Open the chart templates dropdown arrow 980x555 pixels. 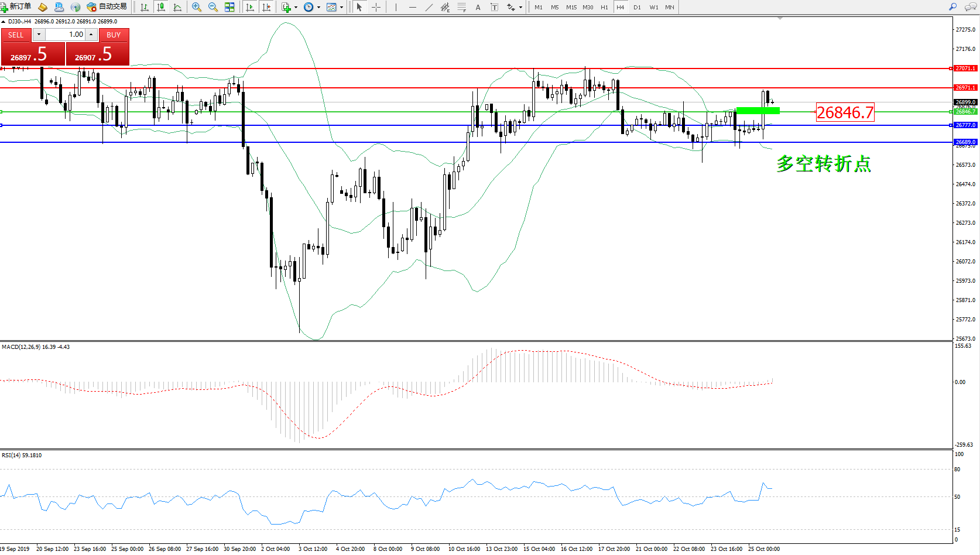coord(341,8)
